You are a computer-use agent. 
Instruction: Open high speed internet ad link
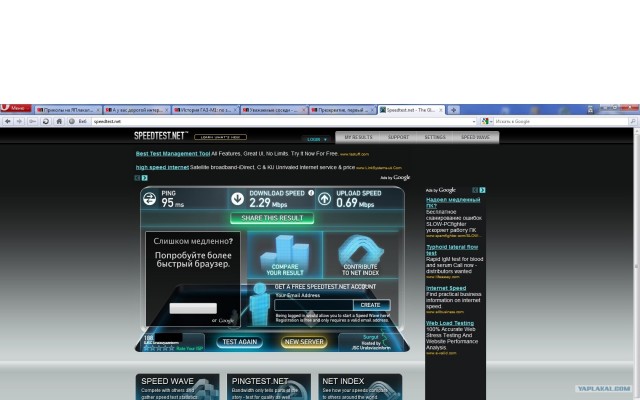click(x=162, y=167)
